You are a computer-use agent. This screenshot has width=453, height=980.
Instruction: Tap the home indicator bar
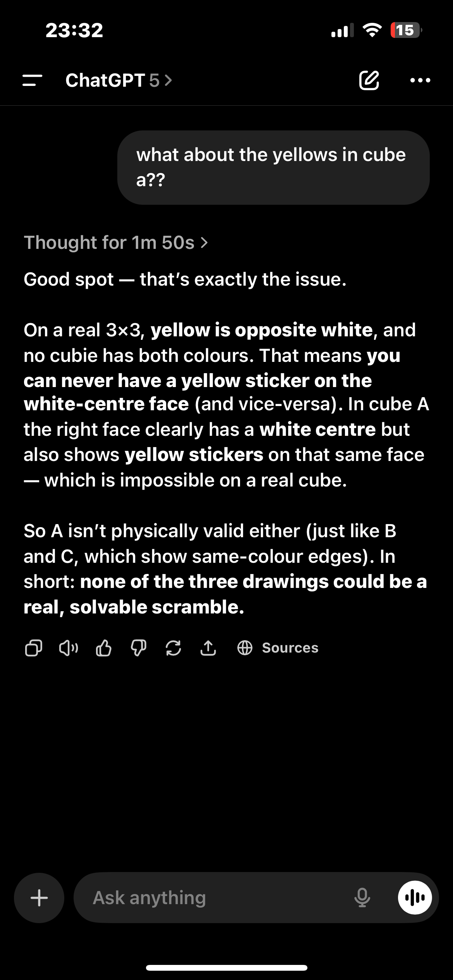226,968
